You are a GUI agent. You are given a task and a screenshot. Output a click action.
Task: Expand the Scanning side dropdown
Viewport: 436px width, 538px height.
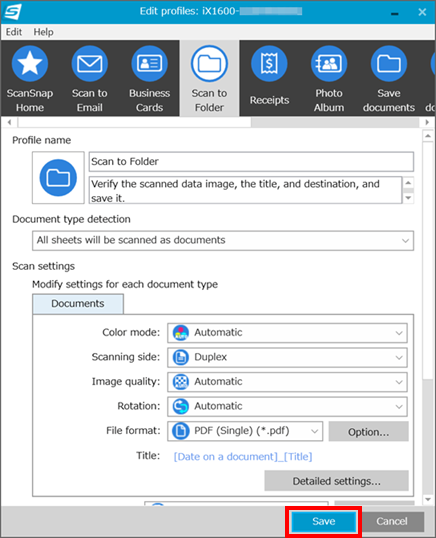[287, 357]
